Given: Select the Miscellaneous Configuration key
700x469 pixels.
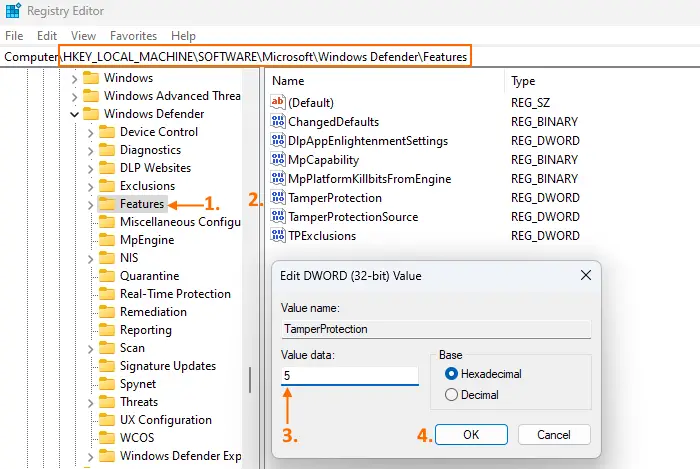Looking at the screenshot, I should tap(180, 222).
